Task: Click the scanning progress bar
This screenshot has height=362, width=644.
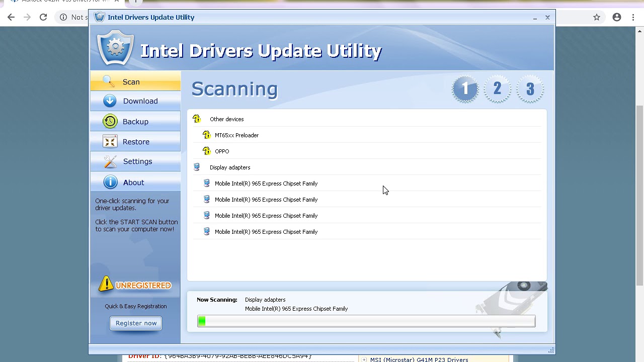Action: pos(366,321)
